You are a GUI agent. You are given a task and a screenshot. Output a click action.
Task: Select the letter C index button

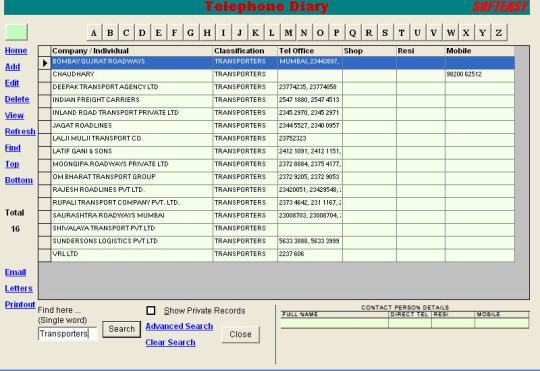tap(126, 33)
